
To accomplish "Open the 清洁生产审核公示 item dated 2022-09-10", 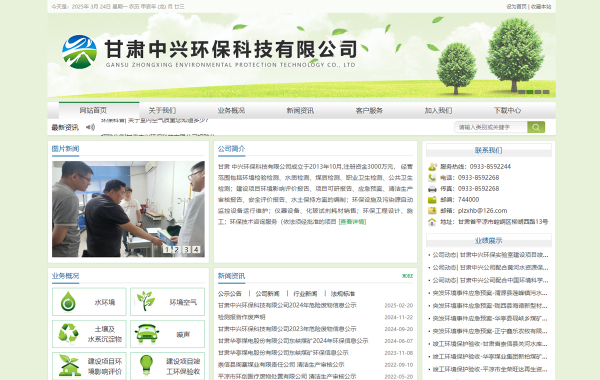I will pyautogui.click(x=281, y=365).
